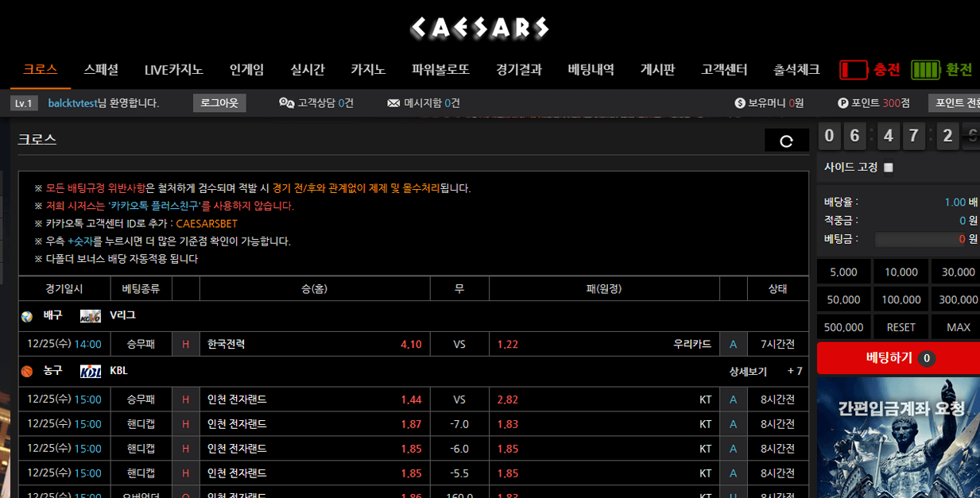View the 경기결과 page

(519, 70)
